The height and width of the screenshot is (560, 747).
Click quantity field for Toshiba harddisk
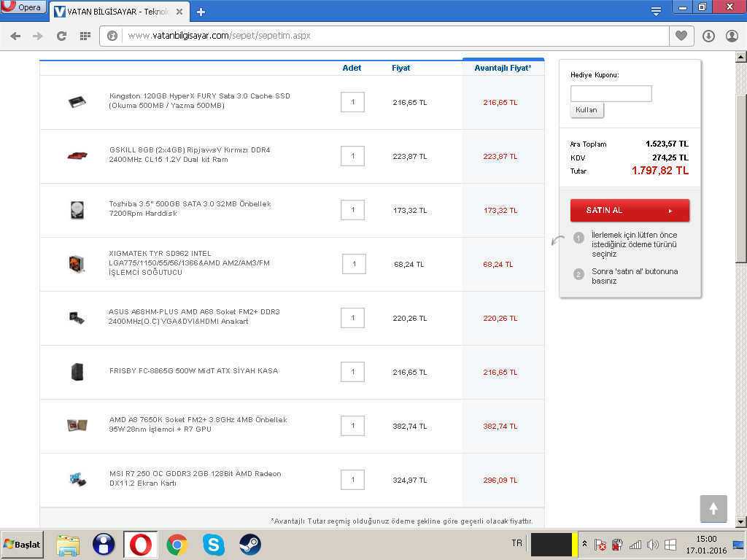(352, 209)
